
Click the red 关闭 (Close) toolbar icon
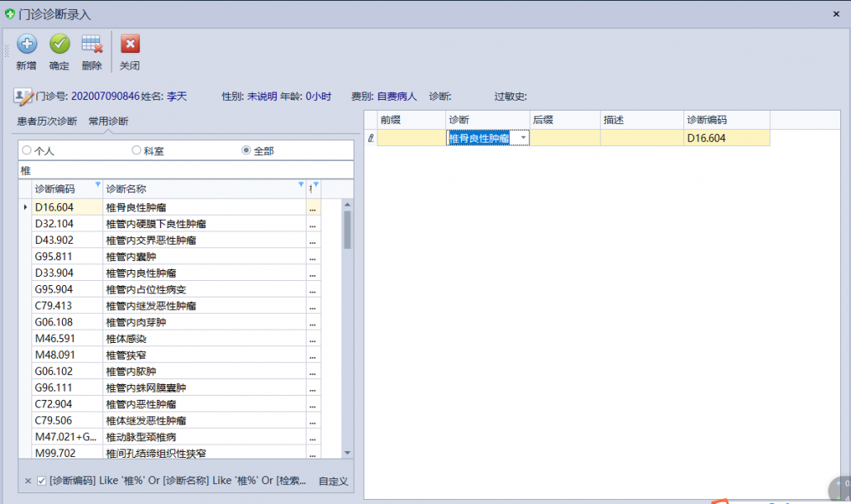130,45
